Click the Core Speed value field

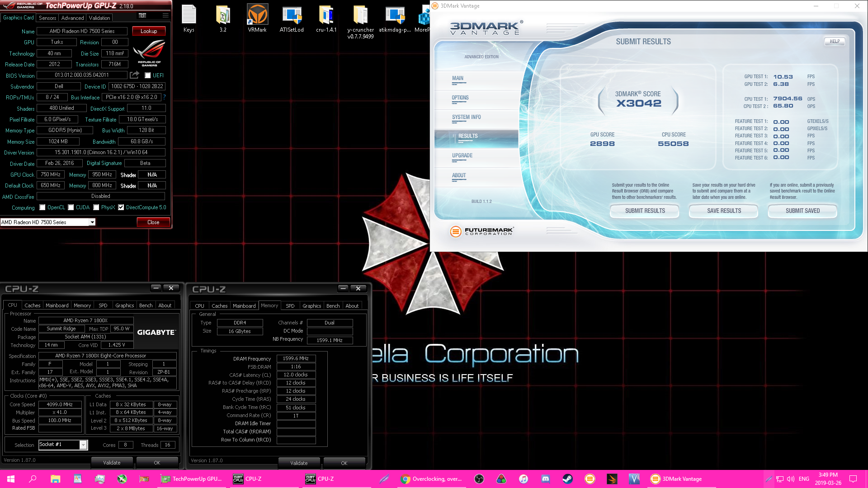click(x=60, y=404)
